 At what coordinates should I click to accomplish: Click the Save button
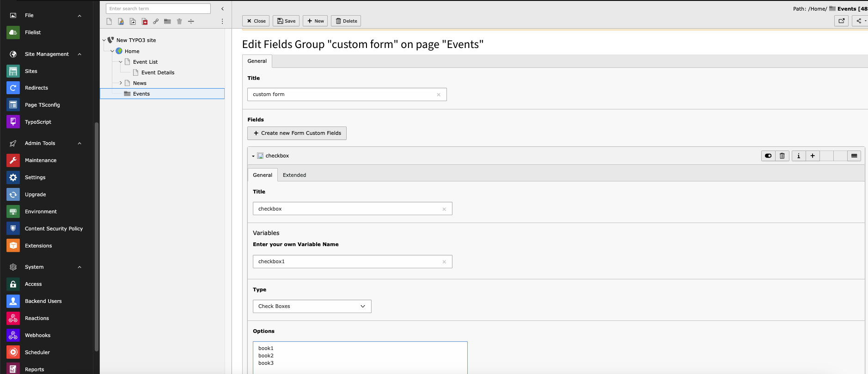(x=286, y=21)
